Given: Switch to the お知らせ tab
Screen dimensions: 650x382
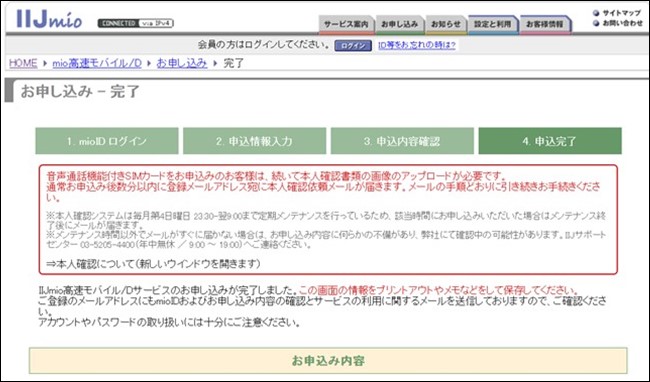Looking at the screenshot, I should (x=446, y=24).
